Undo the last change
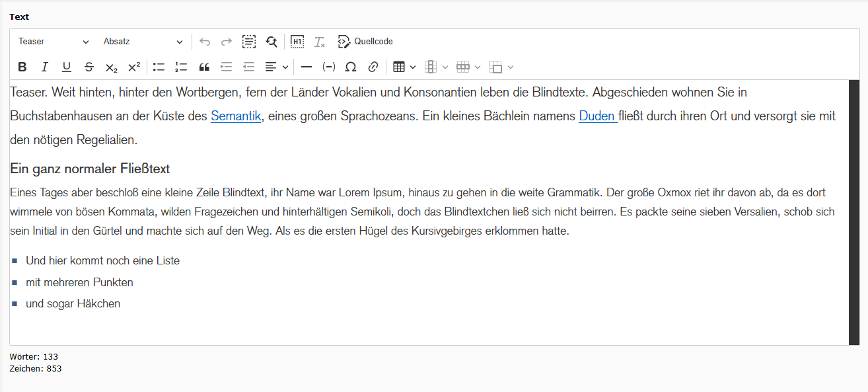This screenshot has height=392, width=868. click(204, 41)
